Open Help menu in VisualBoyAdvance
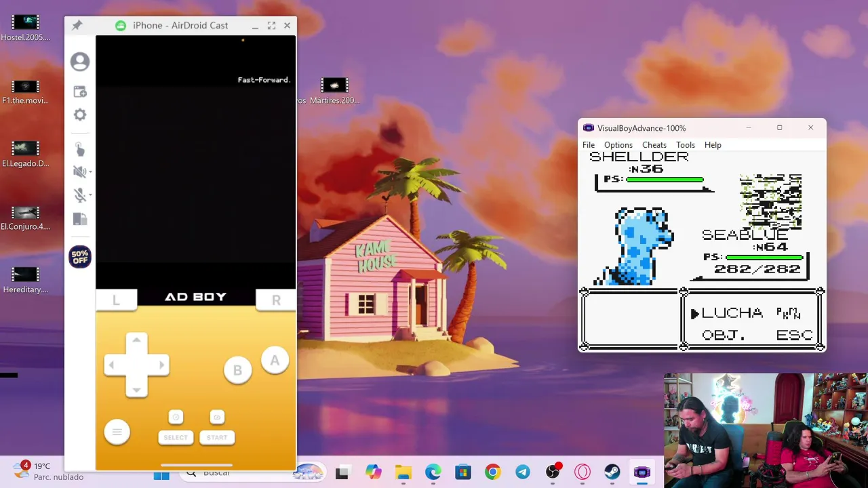868x488 pixels. click(713, 145)
